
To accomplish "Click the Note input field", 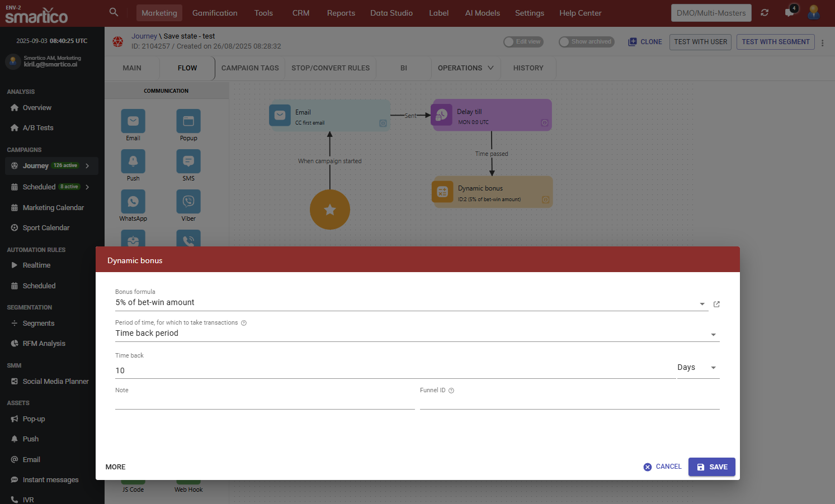I will click(265, 402).
